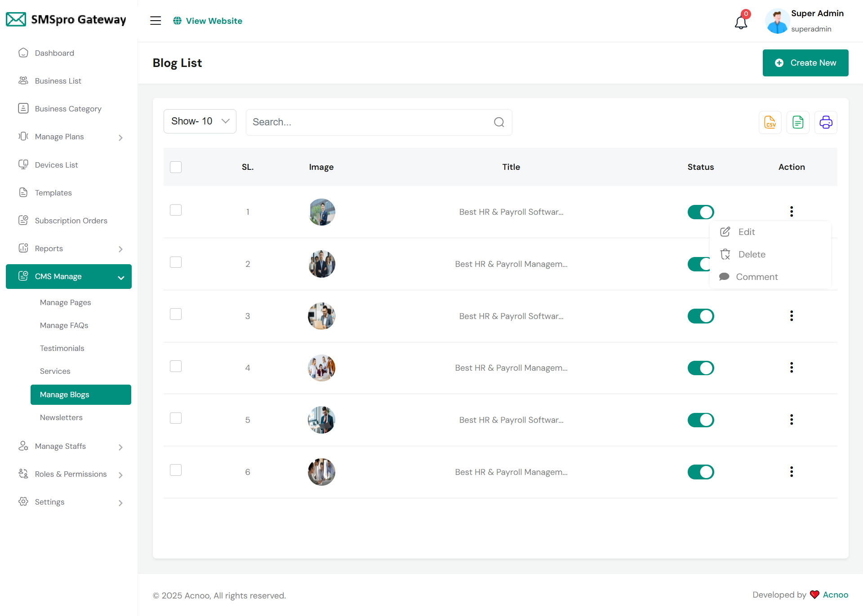
Task: Disable status toggle for blog row 4
Action: click(700, 368)
